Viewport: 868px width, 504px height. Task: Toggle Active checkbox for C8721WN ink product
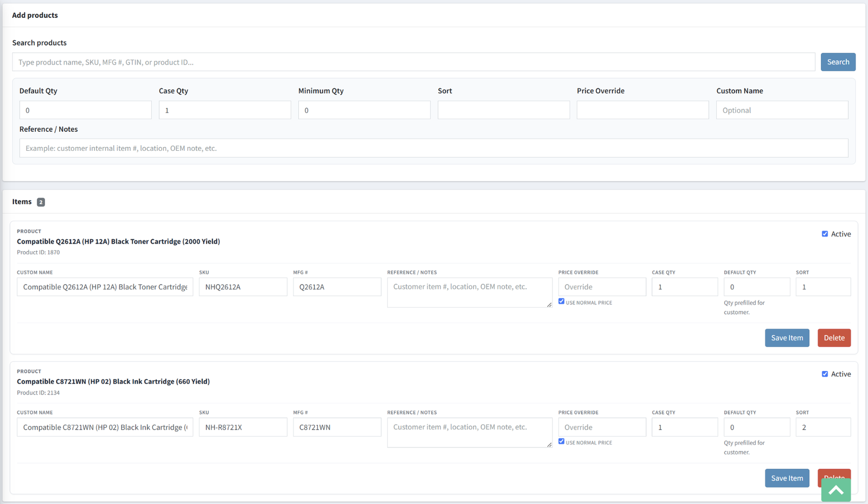825,374
